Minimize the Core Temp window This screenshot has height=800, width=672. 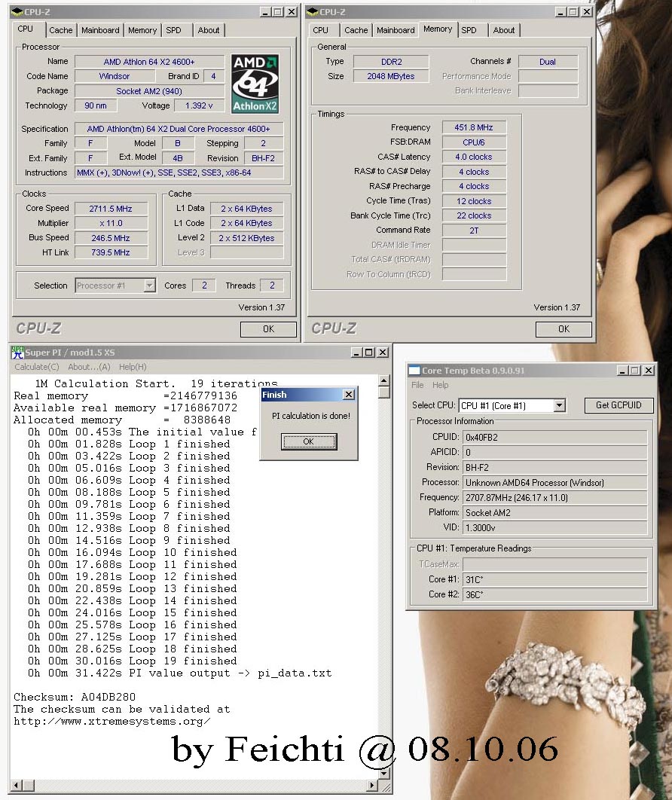[x=622, y=371]
